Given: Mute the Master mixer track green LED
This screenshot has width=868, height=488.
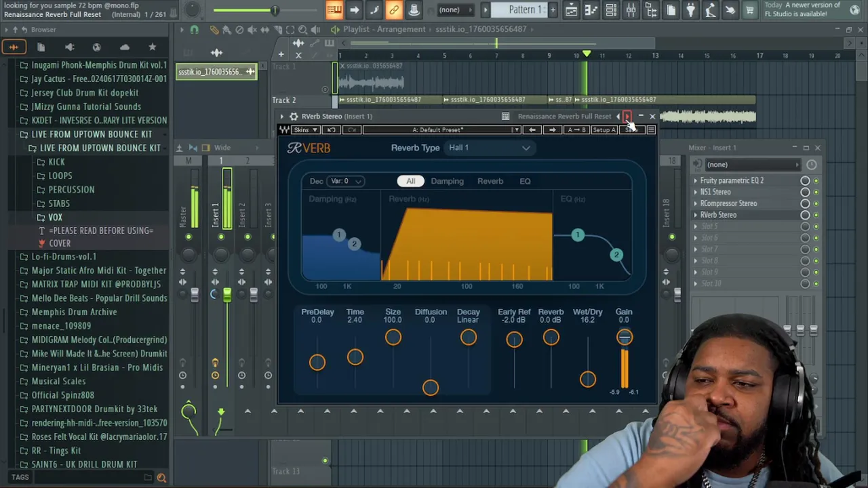Looking at the screenshot, I should point(189,237).
